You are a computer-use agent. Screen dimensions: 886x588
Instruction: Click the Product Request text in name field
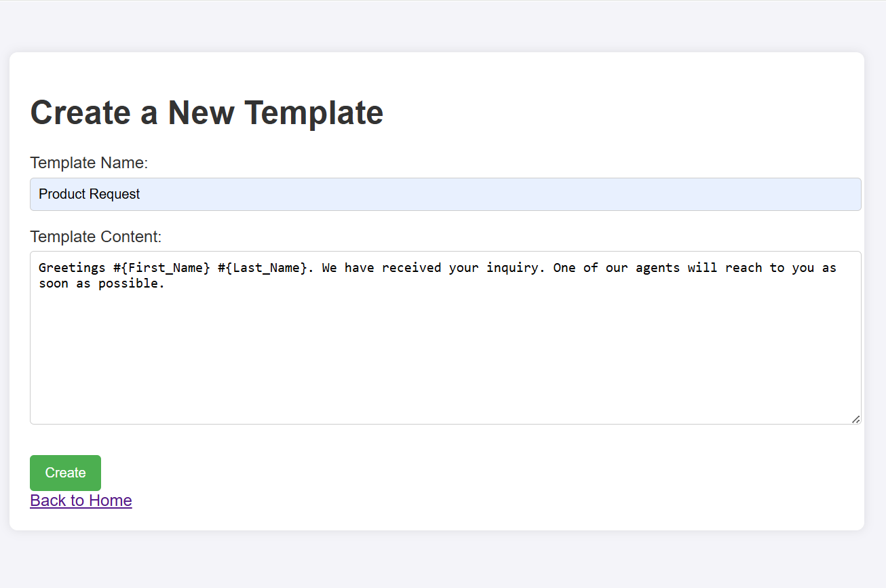pos(89,194)
